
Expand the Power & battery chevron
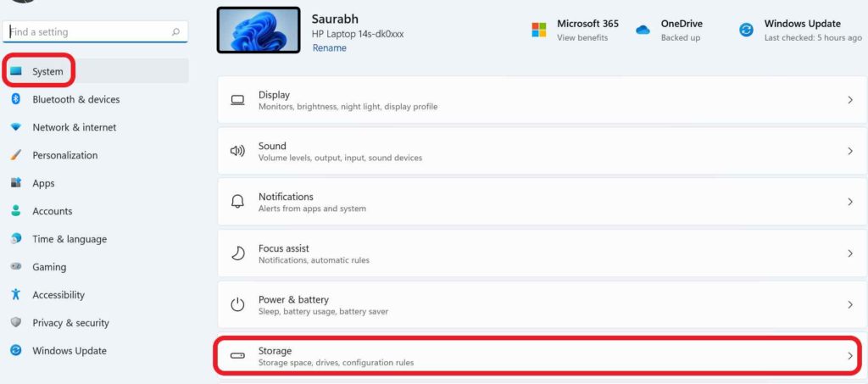[x=850, y=304]
